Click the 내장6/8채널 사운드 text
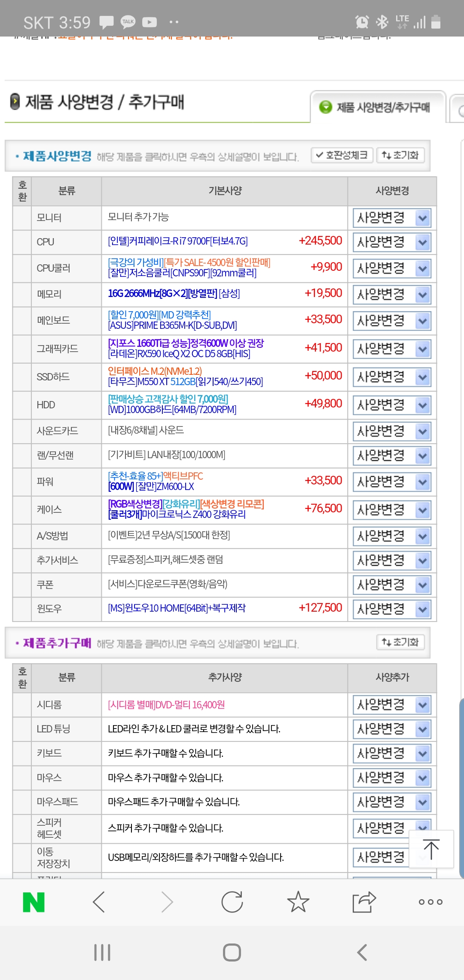The height and width of the screenshot is (980, 464). pyautogui.click(x=146, y=430)
